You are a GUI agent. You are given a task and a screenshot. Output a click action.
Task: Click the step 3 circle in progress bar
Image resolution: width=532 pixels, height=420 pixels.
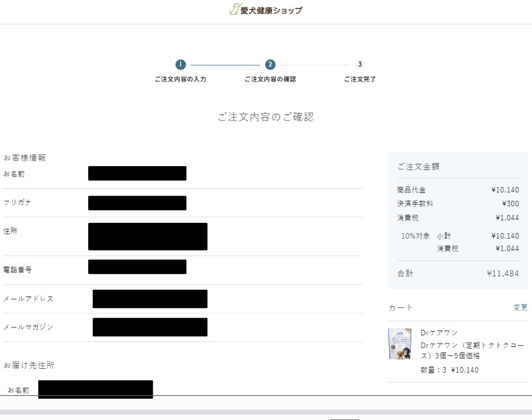coord(360,65)
